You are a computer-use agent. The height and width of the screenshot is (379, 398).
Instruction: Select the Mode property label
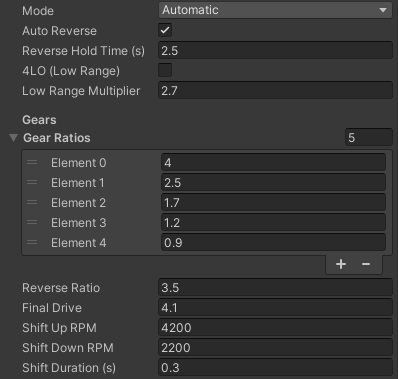(38, 11)
